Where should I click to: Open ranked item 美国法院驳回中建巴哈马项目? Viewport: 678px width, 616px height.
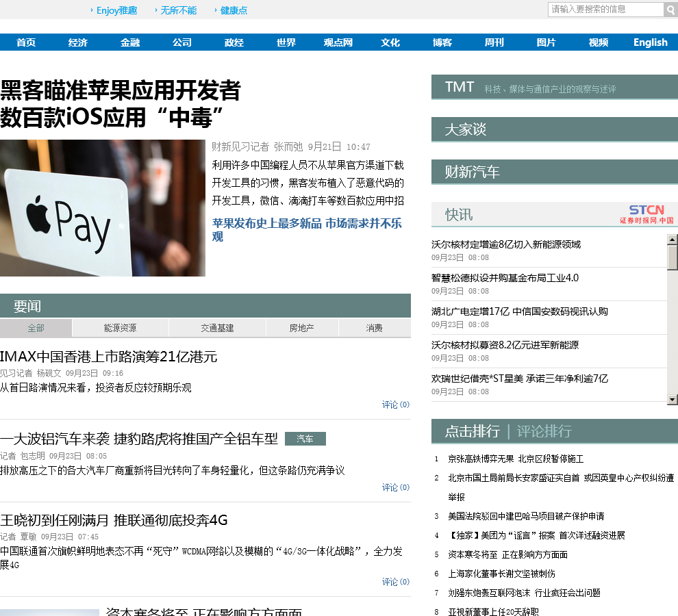tap(526, 516)
